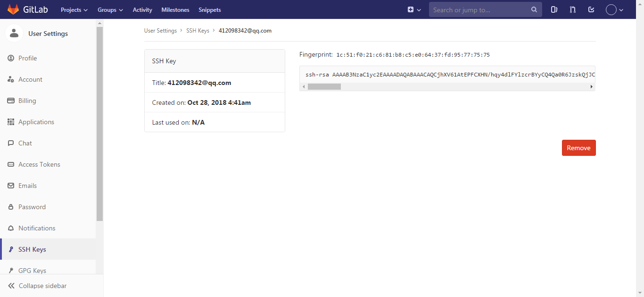View Merge requests from the navbar icon

[x=572, y=9]
